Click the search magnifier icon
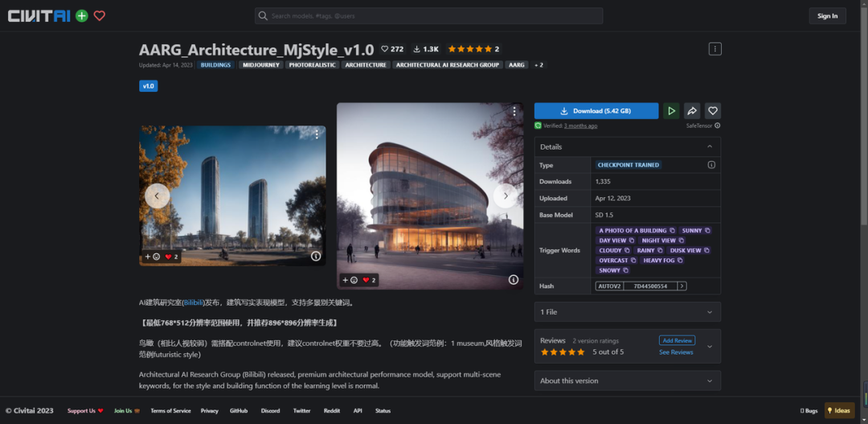 (263, 16)
